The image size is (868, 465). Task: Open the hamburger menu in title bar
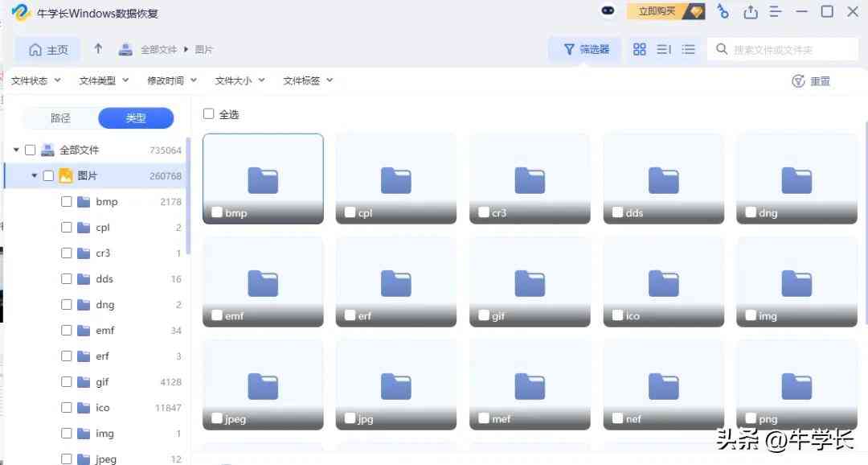coord(774,11)
